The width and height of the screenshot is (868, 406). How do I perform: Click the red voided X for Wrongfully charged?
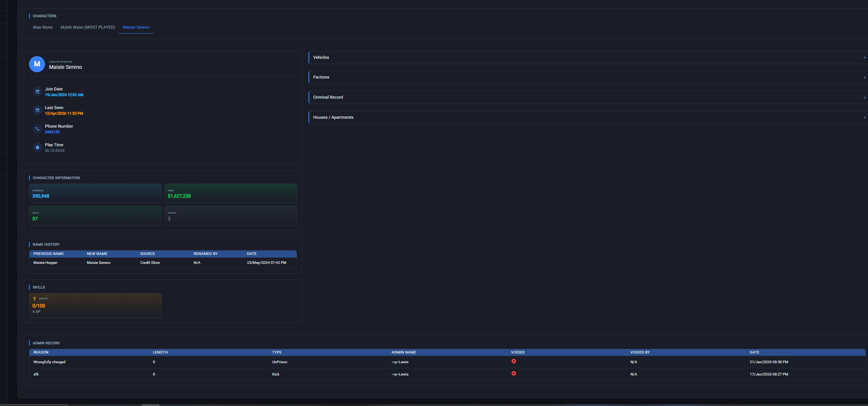click(514, 361)
